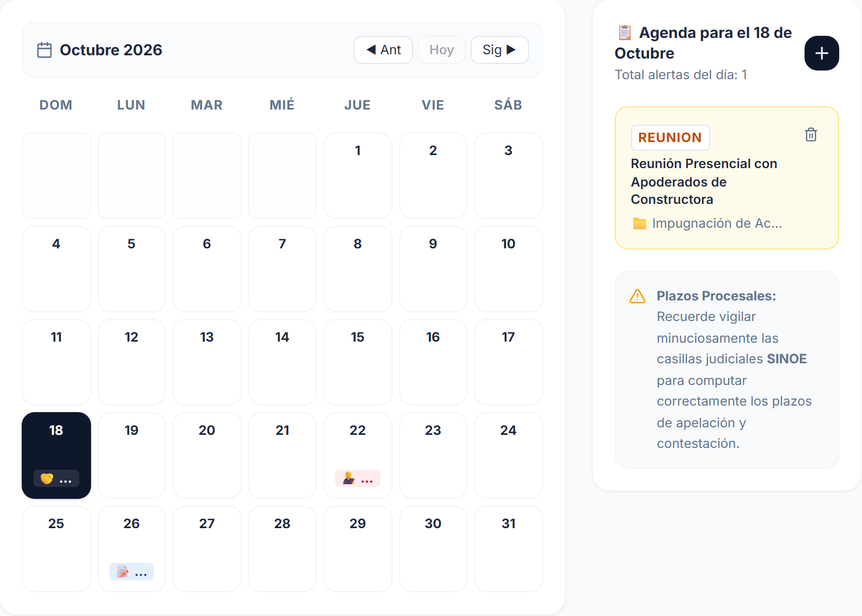The height and width of the screenshot is (616, 862).
Task: Advance to next month with Sig button
Action: (x=499, y=50)
